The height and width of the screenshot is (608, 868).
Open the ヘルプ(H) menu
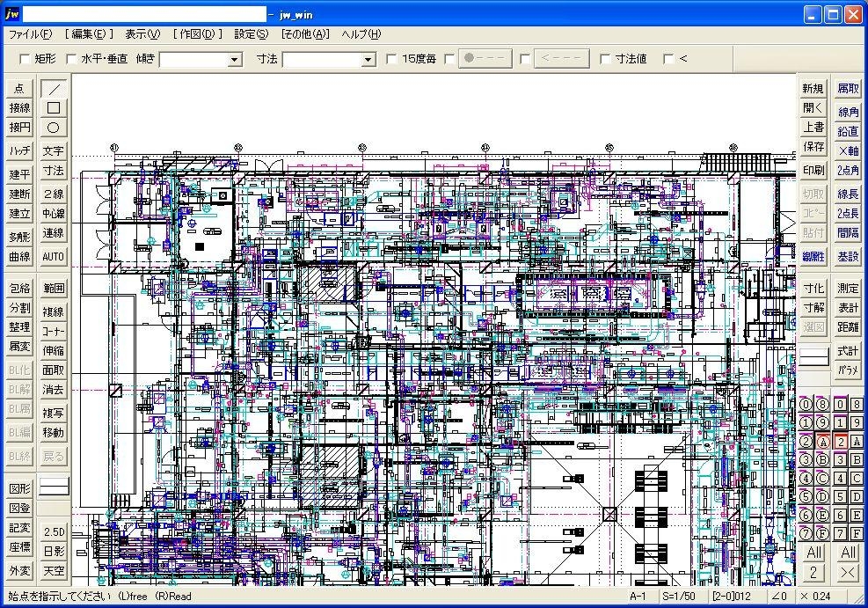361,34
